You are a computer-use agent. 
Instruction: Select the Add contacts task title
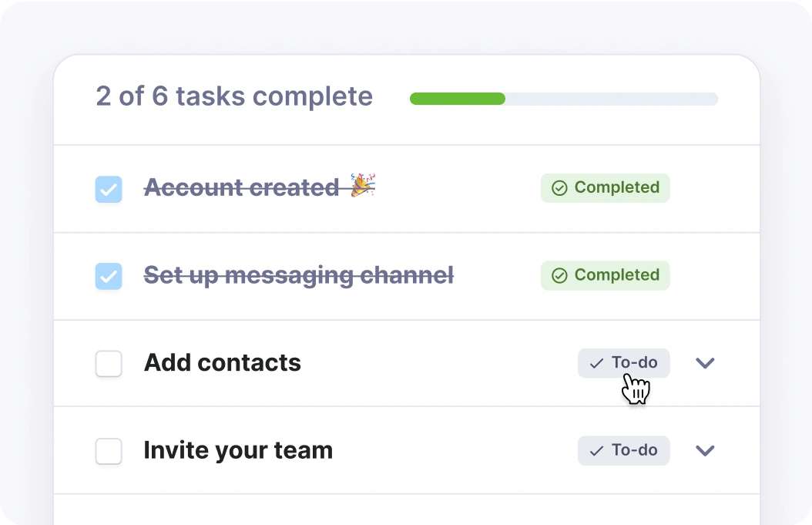tap(223, 363)
